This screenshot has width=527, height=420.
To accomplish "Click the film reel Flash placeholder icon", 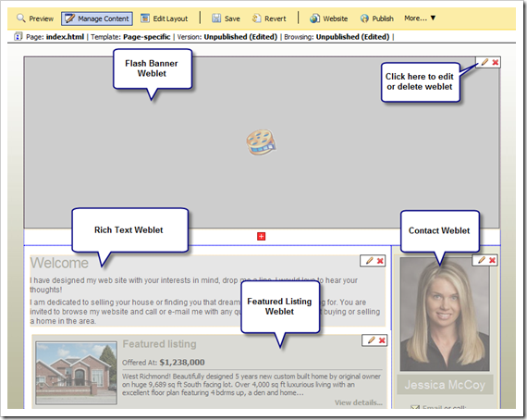I will tap(261, 142).
